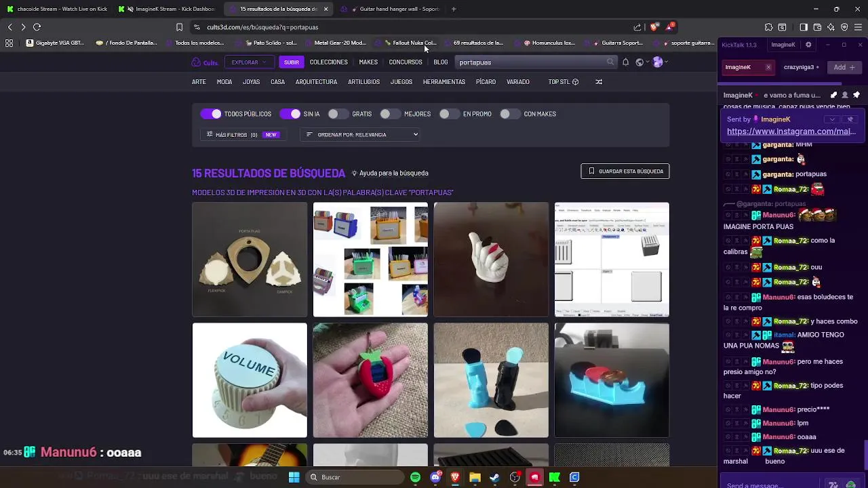Viewport: 868px width, 488px height.
Task: Open Spotify from the taskbar
Action: (416, 477)
